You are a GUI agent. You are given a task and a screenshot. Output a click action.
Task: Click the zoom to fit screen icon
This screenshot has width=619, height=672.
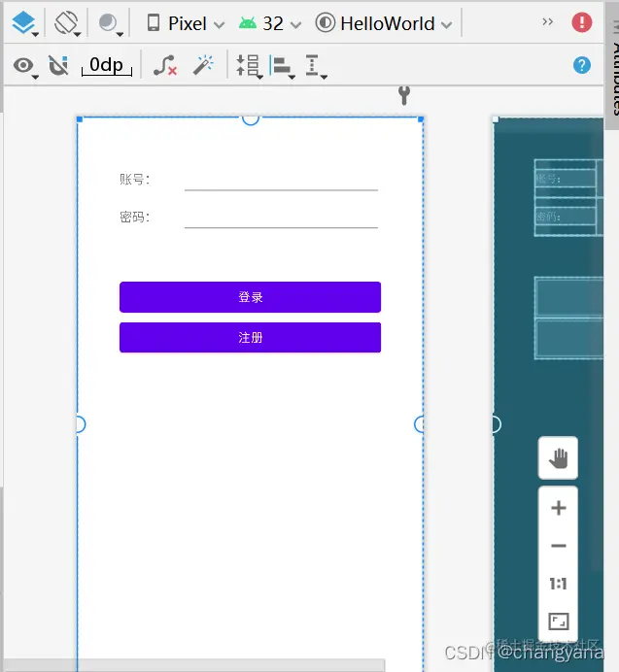click(x=558, y=621)
